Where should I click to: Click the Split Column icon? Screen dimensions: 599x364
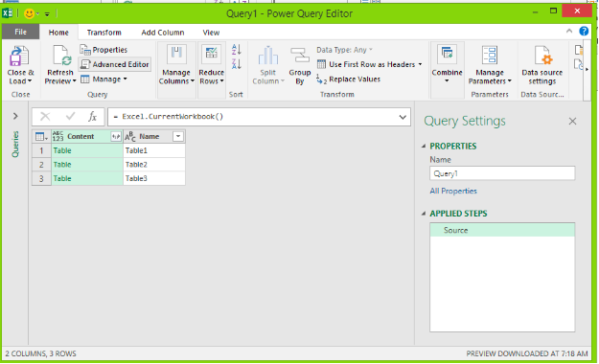coord(268,56)
